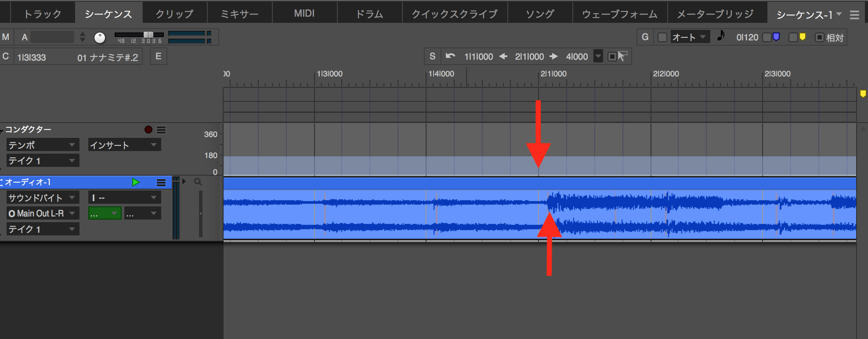Click the audition volume knob
The width and height of the screenshot is (868, 339).
pyautogui.click(x=100, y=38)
